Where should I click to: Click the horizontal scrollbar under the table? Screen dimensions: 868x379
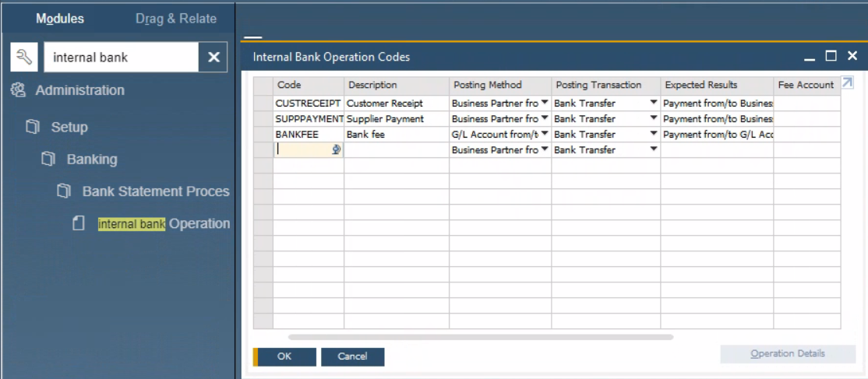[x=480, y=337]
